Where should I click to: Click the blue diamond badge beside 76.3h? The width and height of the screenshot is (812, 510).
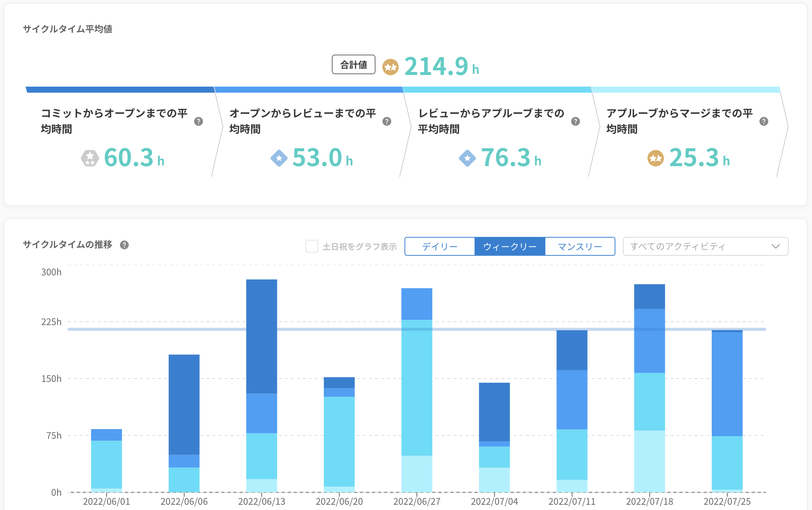pyautogui.click(x=467, y=158)
